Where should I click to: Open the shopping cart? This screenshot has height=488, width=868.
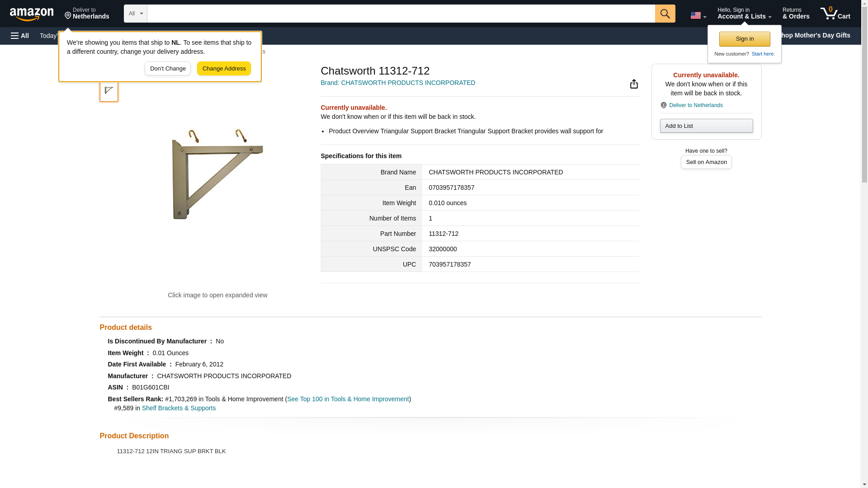click(x=835, y=14)
